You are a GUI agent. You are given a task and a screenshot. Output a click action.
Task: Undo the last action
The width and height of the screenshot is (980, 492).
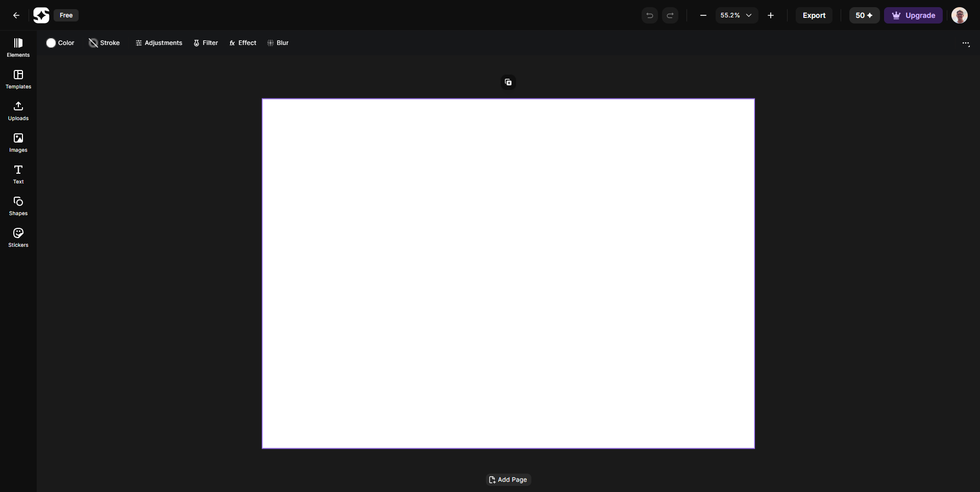click(650, 15)
